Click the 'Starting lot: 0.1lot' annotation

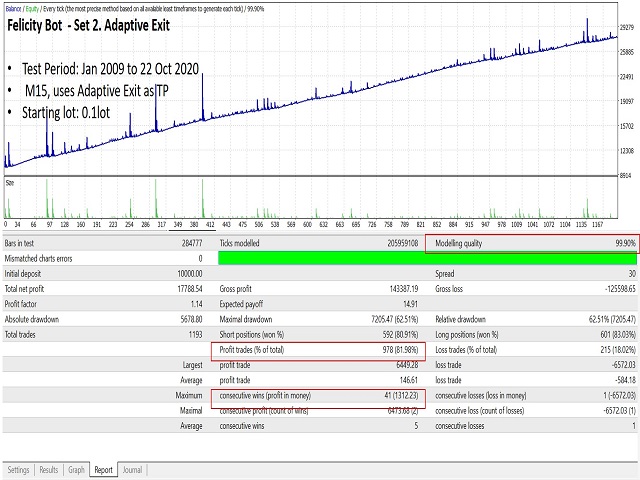coord(66,113)
